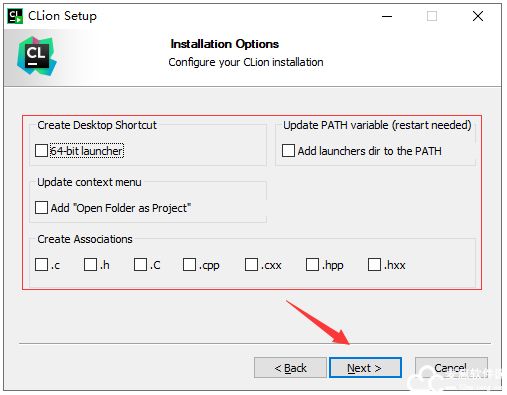
Task: Enable the .hxx file association
Action: click(374, 265)
